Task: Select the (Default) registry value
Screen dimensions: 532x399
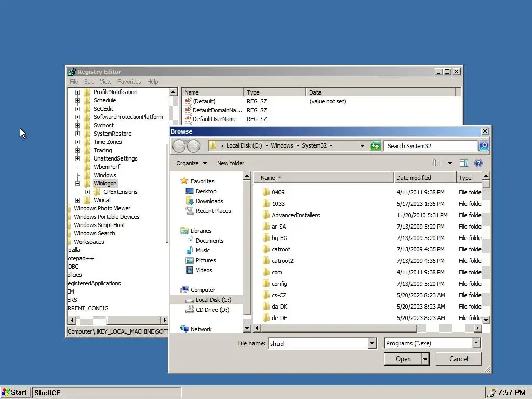Action: (204, 101)
